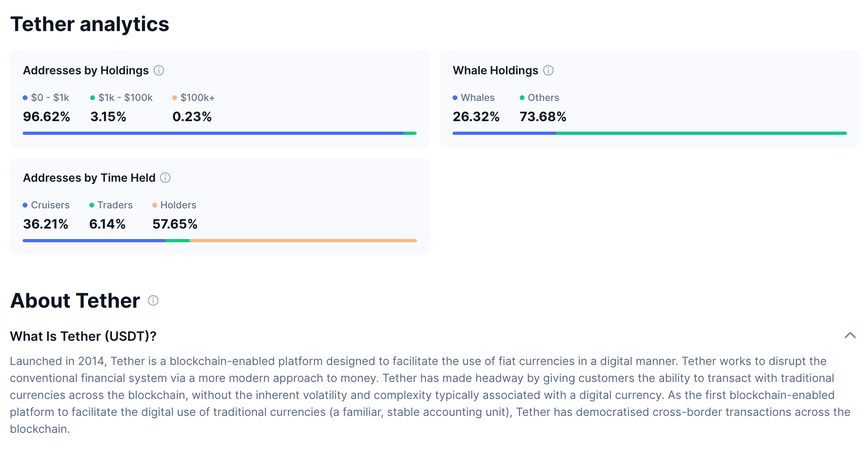
Task: Click the blue dot beside the Whales legend
Action: click(456, 97)
